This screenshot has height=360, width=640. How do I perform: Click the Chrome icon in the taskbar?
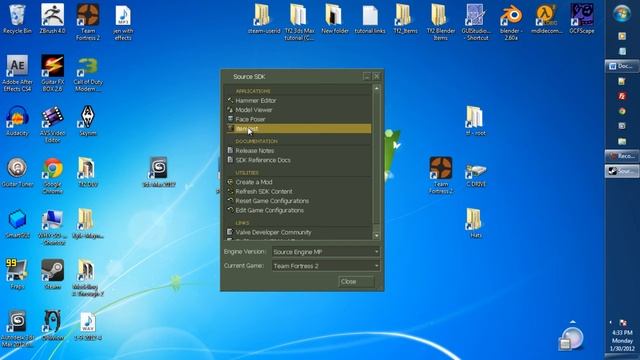[622, 111]
